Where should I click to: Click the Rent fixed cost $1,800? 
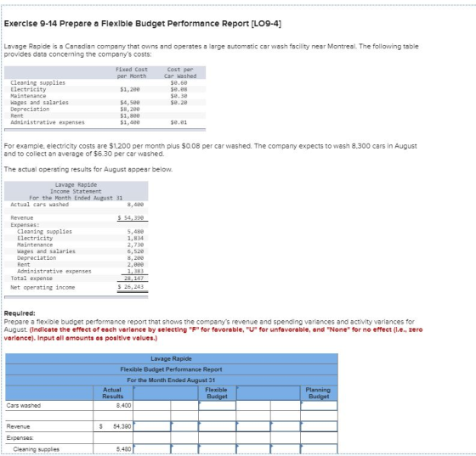tap(130, 115)
